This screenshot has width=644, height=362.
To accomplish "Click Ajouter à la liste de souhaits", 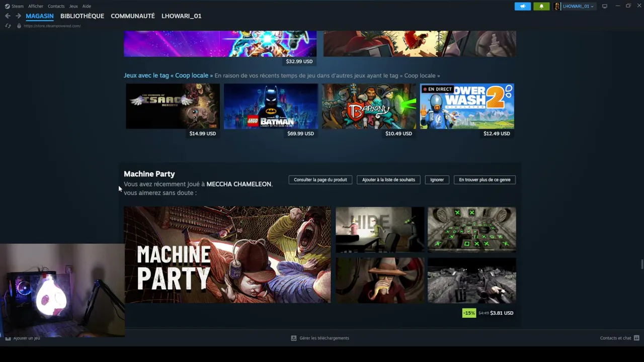I will [388, 179].
